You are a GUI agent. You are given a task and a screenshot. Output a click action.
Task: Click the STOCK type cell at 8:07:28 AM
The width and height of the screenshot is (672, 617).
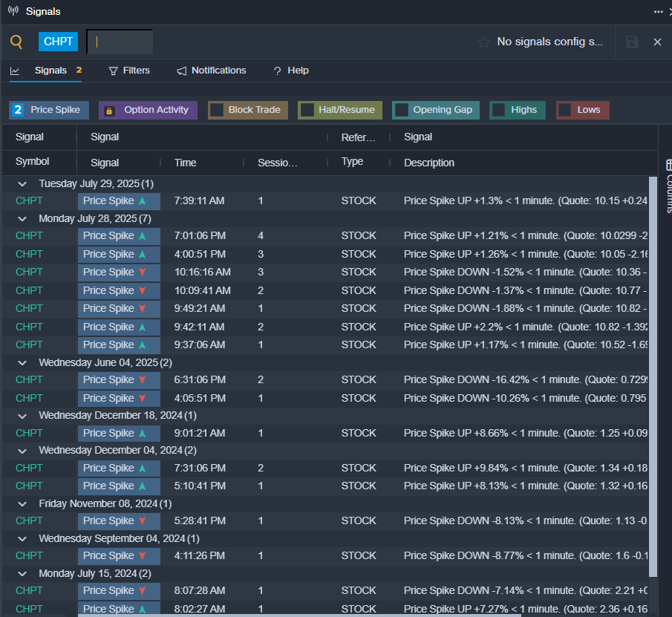click(x=359, y=590)
